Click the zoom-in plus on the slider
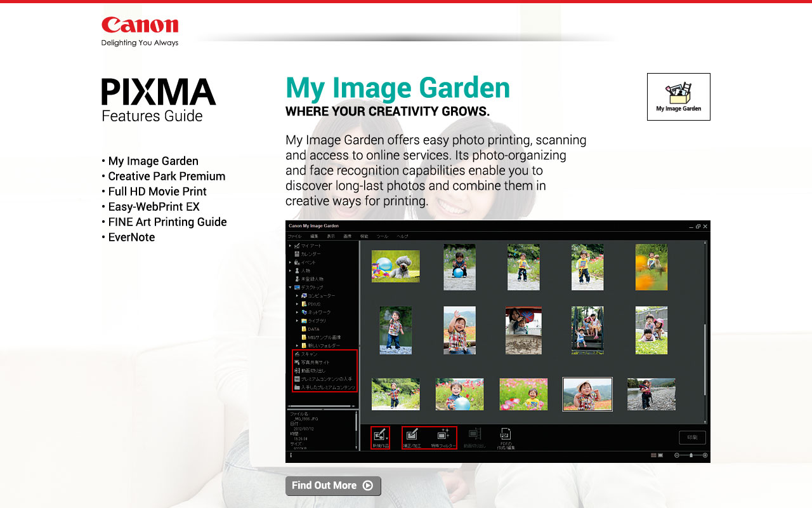Viewport: 812px width, 508px height. click(704, 455)
